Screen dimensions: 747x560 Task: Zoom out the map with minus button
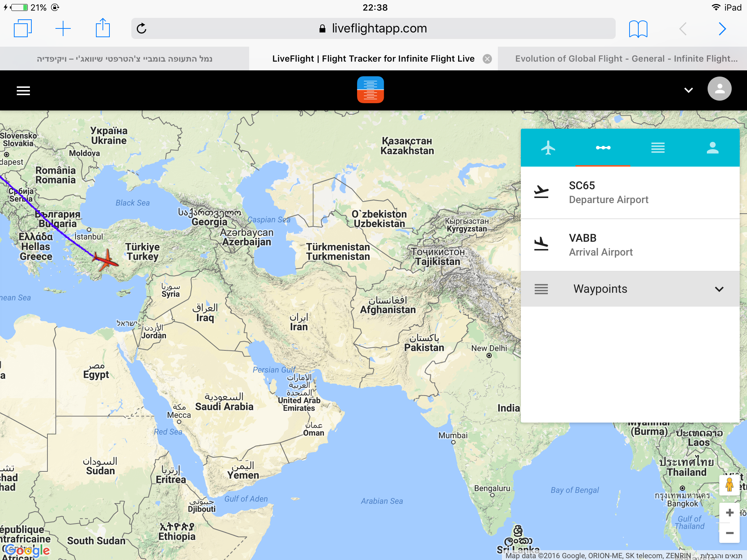click(729, 533)
